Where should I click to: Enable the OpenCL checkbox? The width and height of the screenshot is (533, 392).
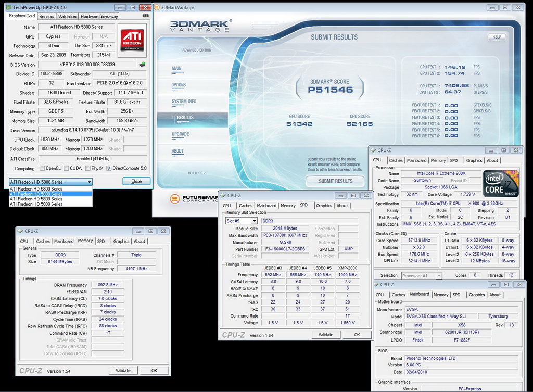[x=42, y=168]
